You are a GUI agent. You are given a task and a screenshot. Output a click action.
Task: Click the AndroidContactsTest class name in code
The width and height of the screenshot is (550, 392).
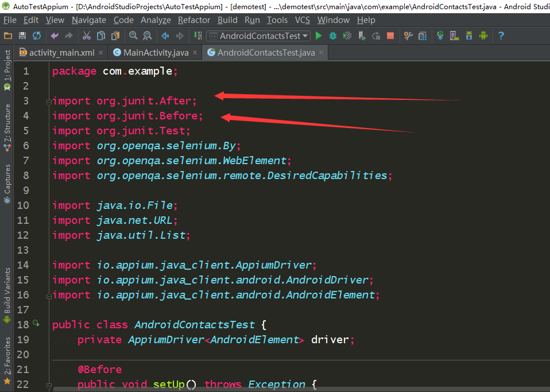pyautogui.click(x=195, y=325)
